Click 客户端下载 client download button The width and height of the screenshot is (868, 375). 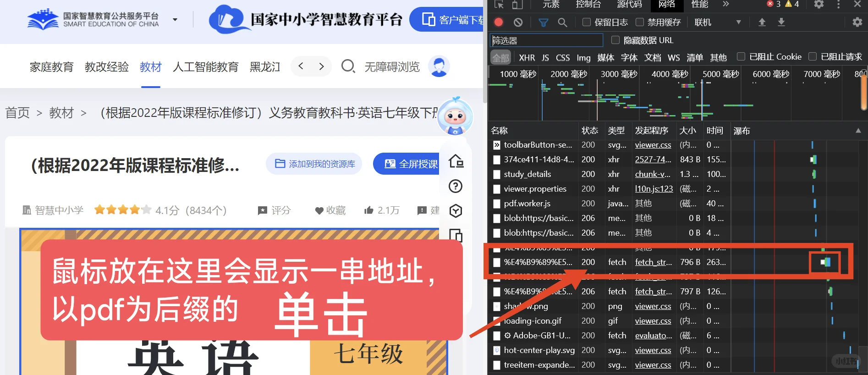click(447, 20)
